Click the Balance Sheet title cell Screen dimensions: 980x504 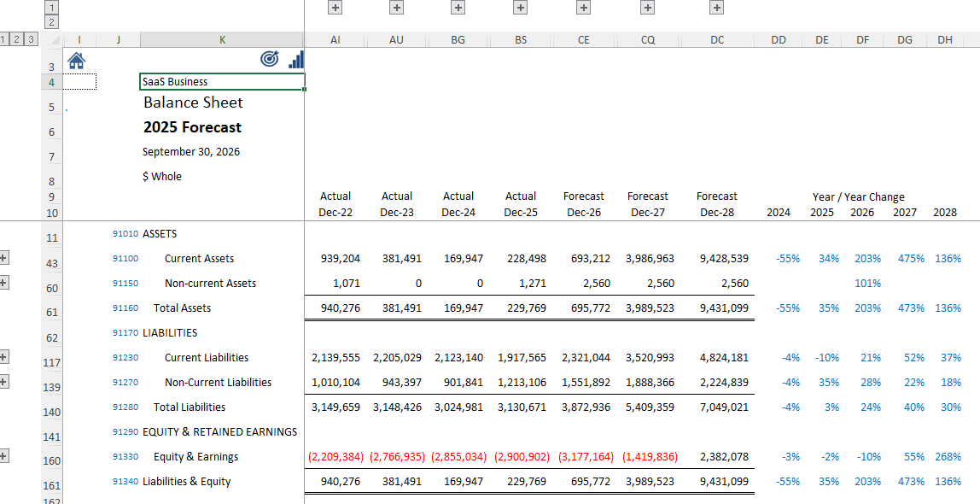coord(193,103)
